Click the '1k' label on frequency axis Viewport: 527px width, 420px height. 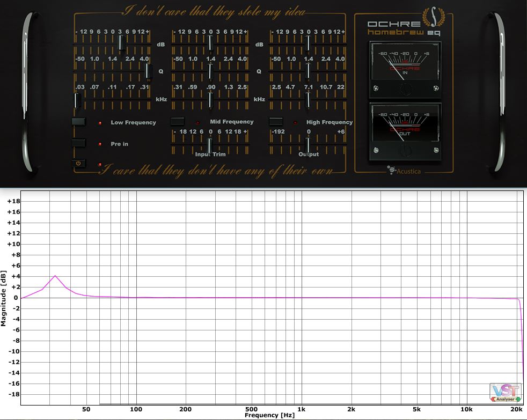302,409
